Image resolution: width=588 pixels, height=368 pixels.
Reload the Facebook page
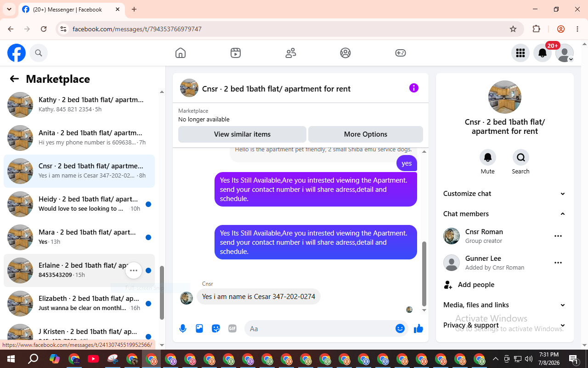click(44, 29)
